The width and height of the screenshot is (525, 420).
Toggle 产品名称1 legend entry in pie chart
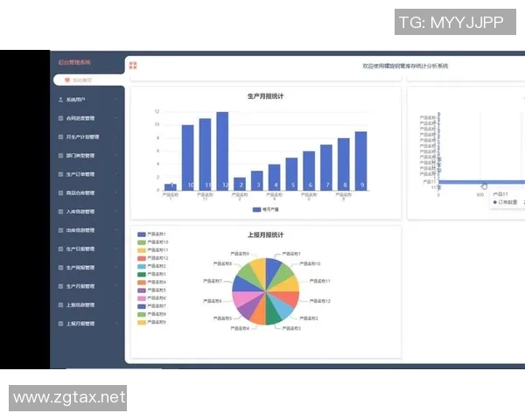tap(152, 234)
